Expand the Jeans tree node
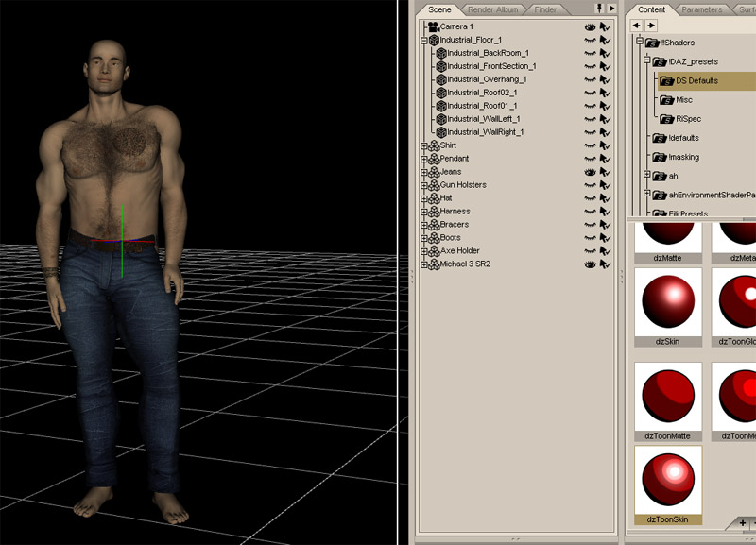Screen dimensions: 756x545 424,173
